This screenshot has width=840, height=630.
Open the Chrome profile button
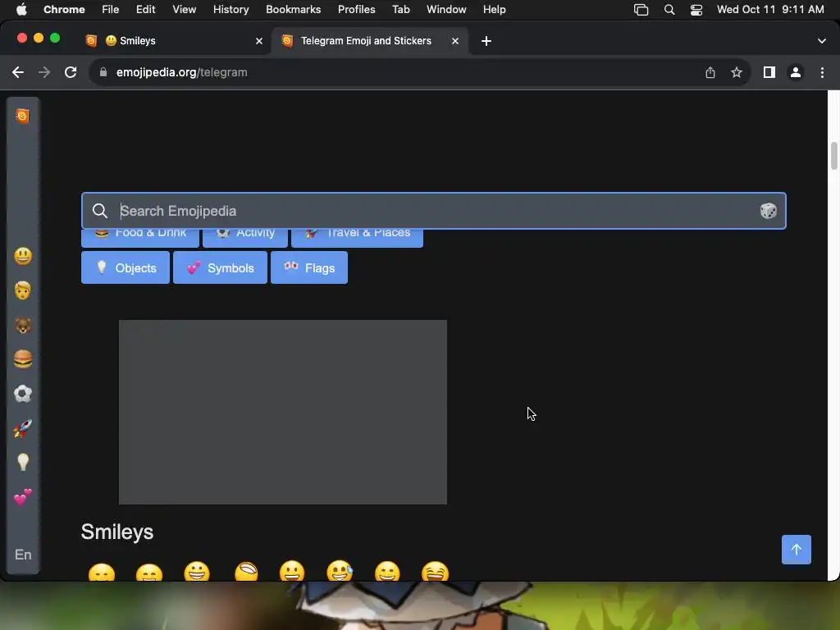(x=796, y=72)
